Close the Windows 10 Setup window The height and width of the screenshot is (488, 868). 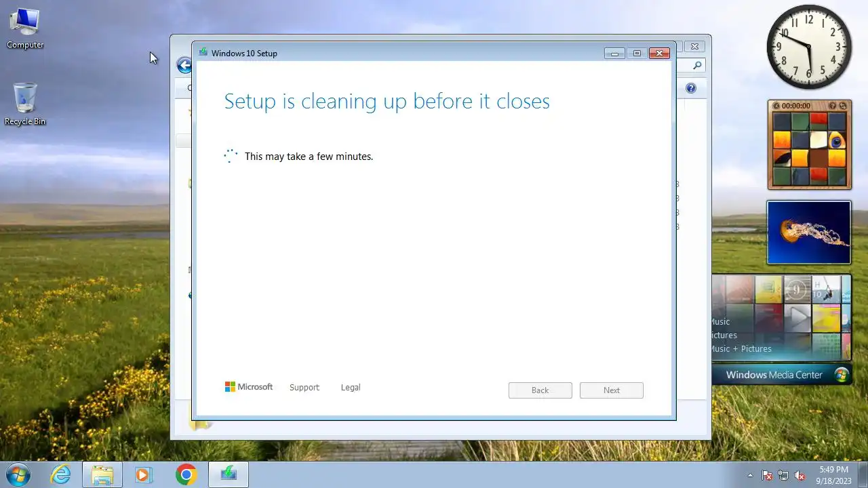659,53
